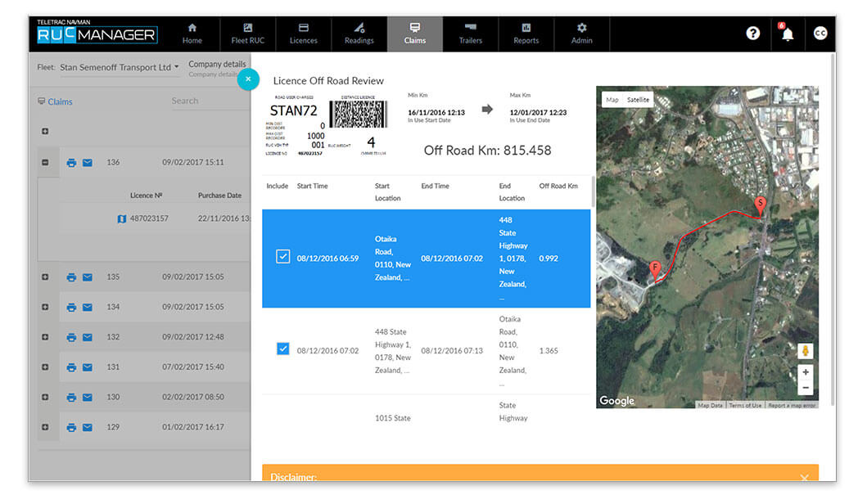Click the help question mark icon
Viewport: 867px width, 504px height.
tap(752, 34)
